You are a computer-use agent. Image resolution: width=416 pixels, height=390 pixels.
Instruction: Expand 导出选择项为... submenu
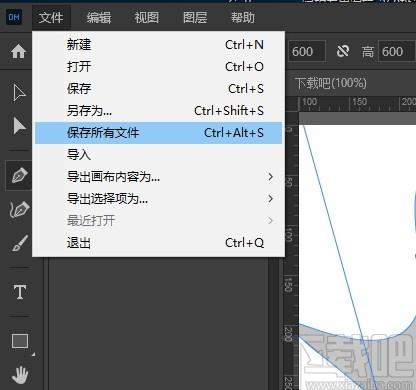click(158, 199)
